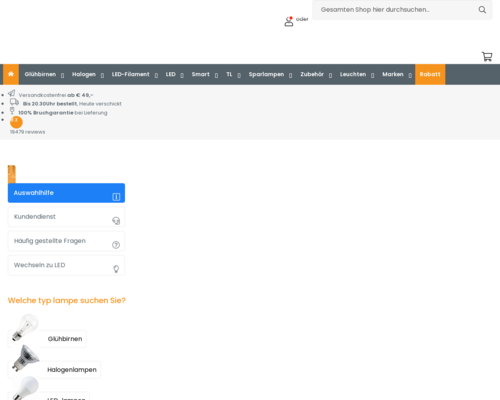The height and width of the screenshot is (400, 500).
Task: Click the info icon in Auswahlhilfe
Action: click(x=116, y=197)
